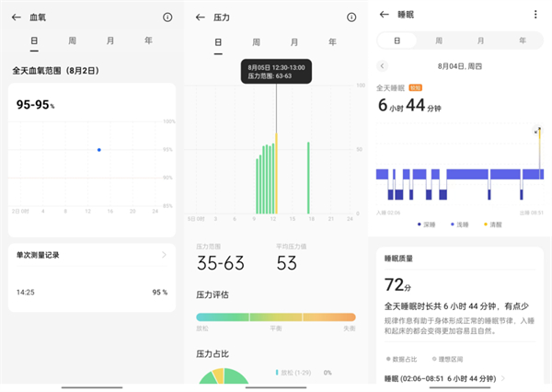
Task: Return from 睡眠 screen with back arrow
Action: click(x=384, y=14)
